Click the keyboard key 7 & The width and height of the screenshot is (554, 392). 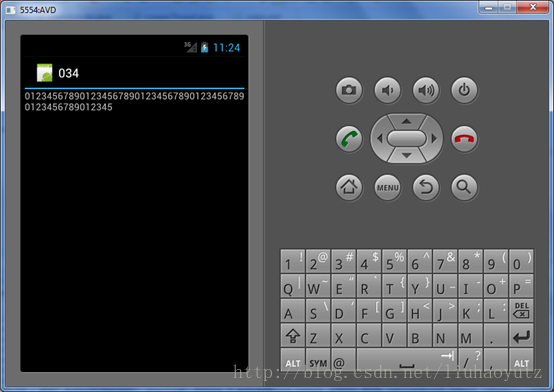point(445,261)
